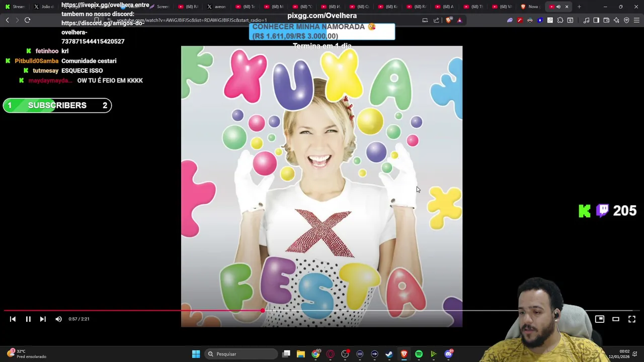Switch to the X João tab
644x362 pixels.
click(x=43, y=7)
